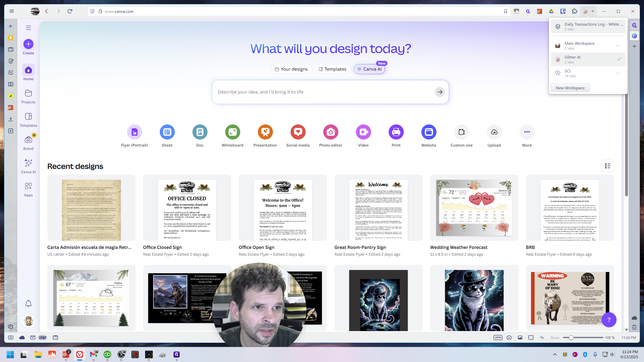Open the Upload option

[x=494, y=136]
